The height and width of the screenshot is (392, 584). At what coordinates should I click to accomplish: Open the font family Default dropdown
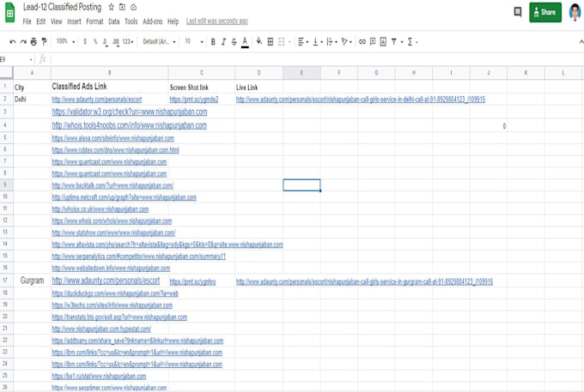(x=159, y=42)
